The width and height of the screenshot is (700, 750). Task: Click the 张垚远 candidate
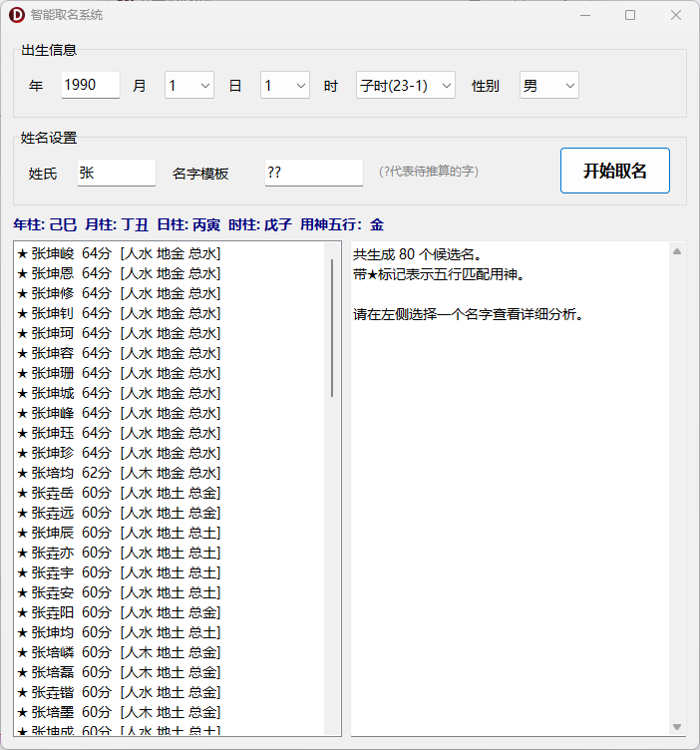[170, 513]
